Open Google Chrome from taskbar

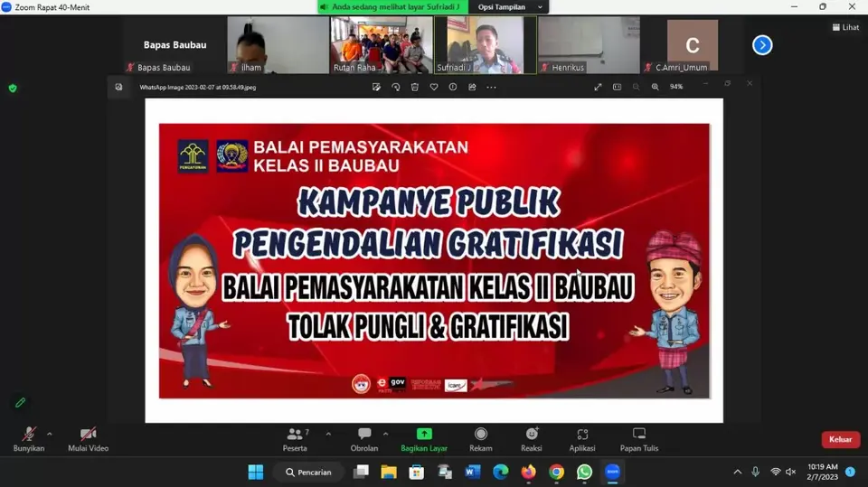coord(556,472)
